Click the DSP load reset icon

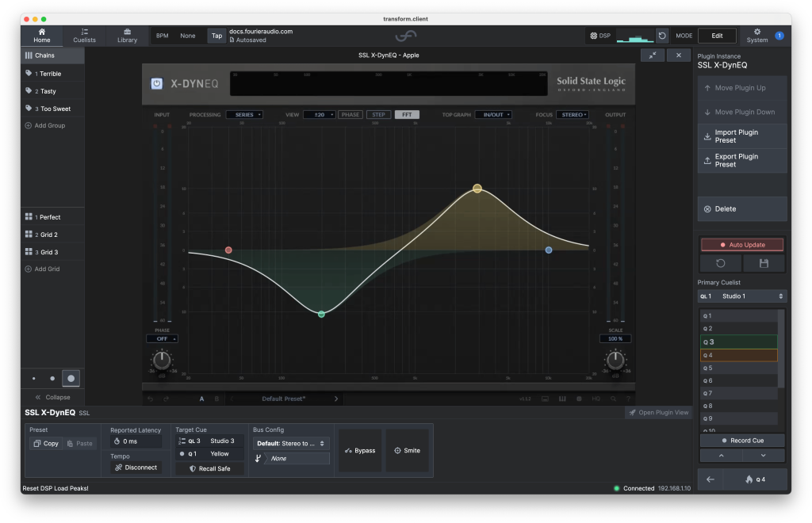pyautogui.click(x=662, y=36)
